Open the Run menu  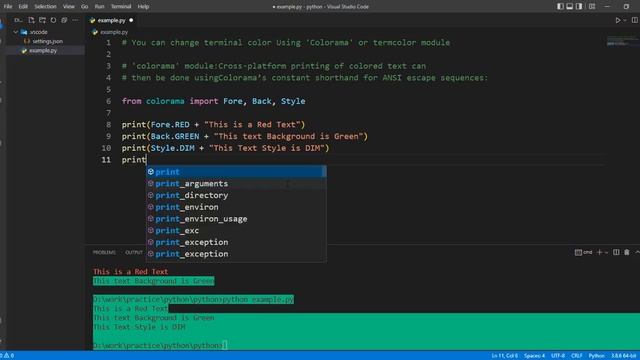tap(99, 7)
